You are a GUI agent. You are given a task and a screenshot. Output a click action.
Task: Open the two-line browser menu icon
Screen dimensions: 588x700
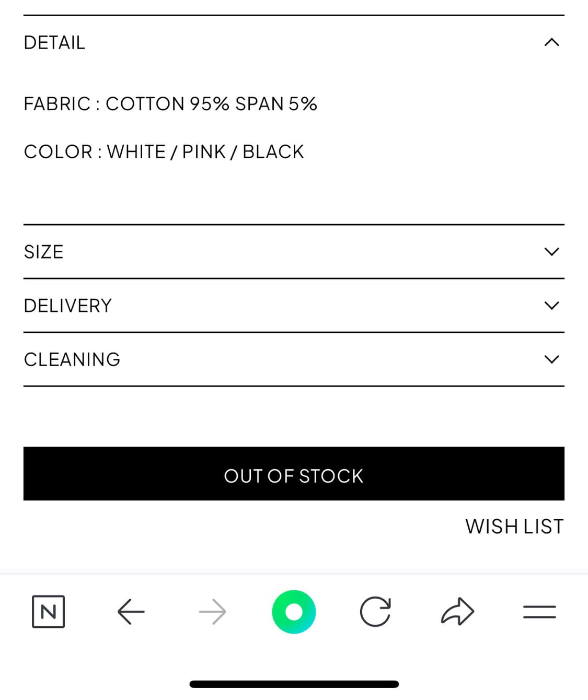pos(539,612)
